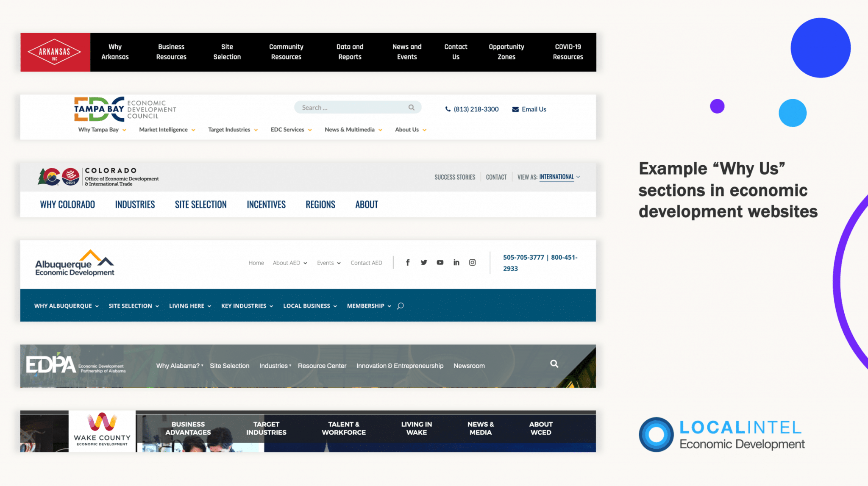Open the Instagram icon link
Image resolution: width=868 pixels, height=486 pixels.
point(472,263)
